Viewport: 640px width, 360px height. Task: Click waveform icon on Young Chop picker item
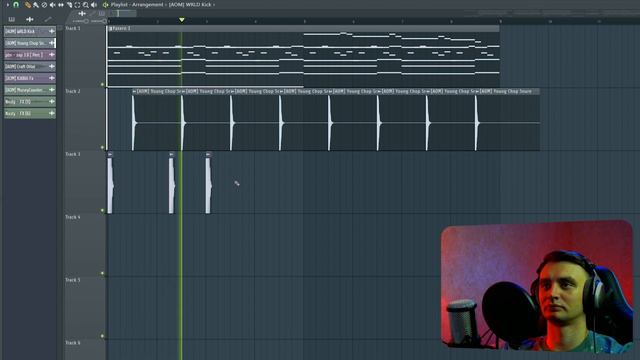tap(51, 43)
